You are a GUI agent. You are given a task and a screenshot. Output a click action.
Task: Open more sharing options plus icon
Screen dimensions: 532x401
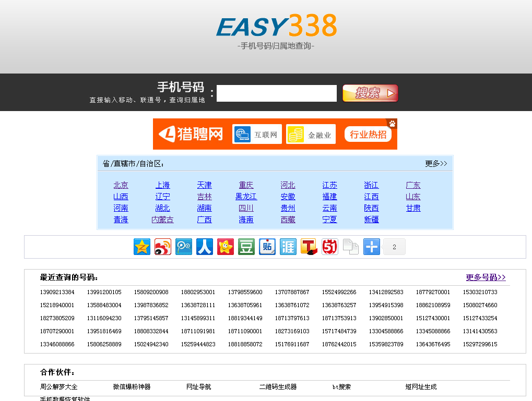pos(372,247)
